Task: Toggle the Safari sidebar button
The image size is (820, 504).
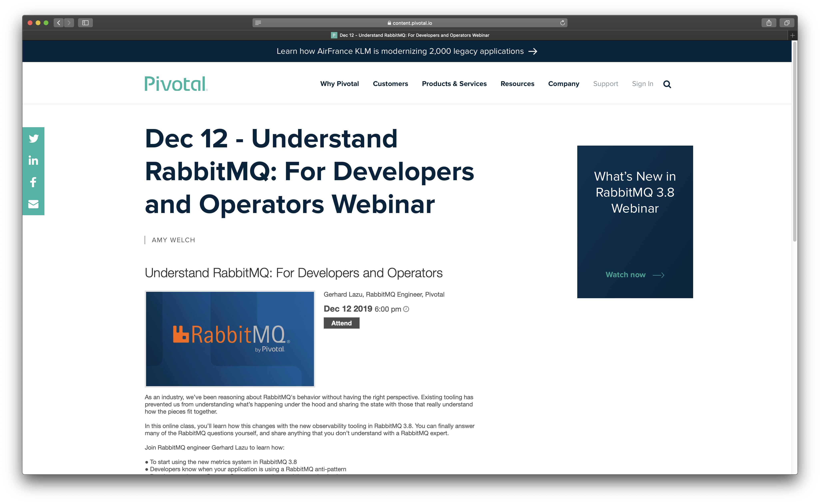Action: tap(85, 23)
